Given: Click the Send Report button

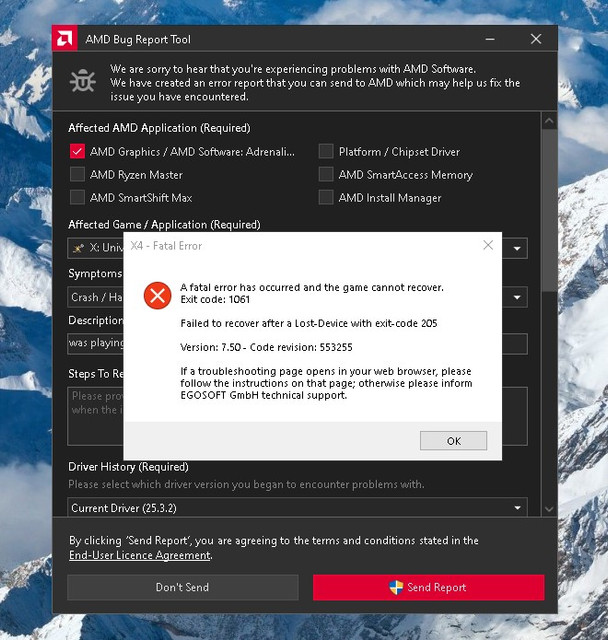Looking at the screenshot, I should tap(428, 587).
